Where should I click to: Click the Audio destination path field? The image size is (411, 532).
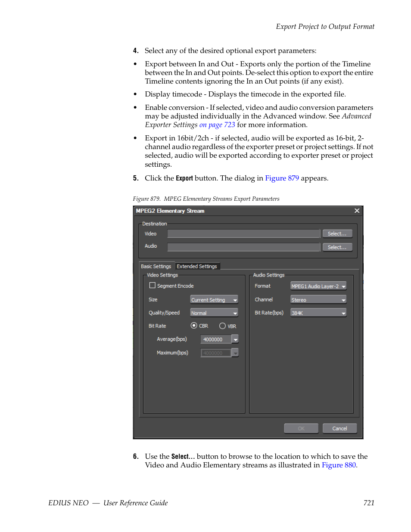(x=243, y=247)
